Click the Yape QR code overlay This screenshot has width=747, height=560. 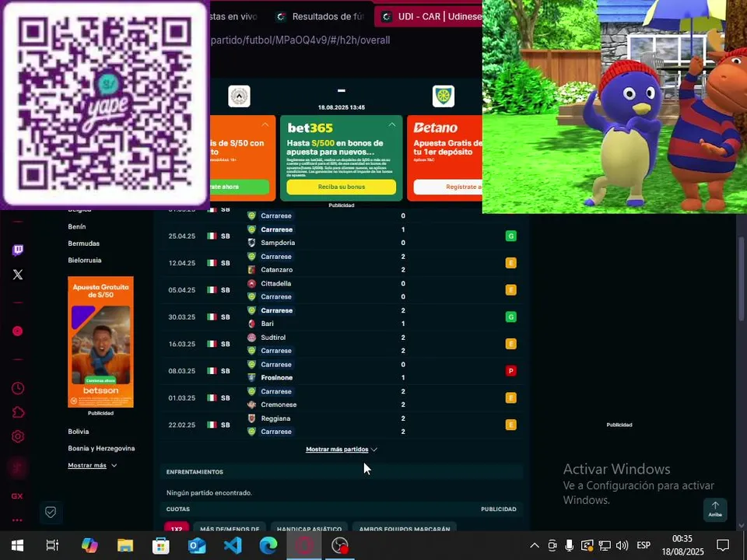(105, 103)
